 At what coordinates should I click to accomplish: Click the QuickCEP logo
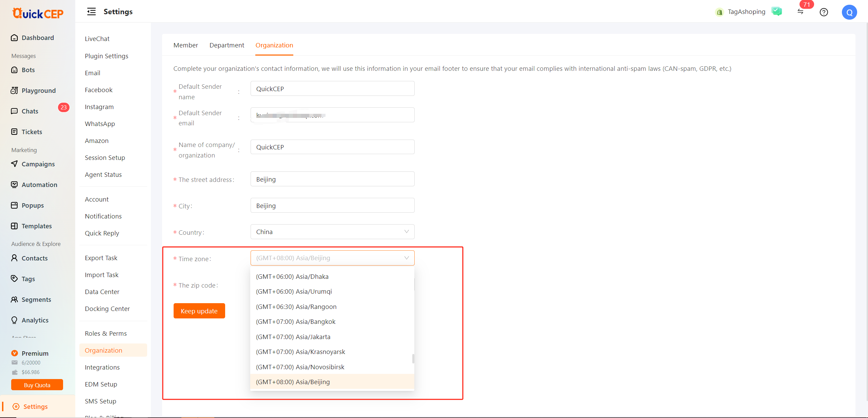click(x=38, y=13)
